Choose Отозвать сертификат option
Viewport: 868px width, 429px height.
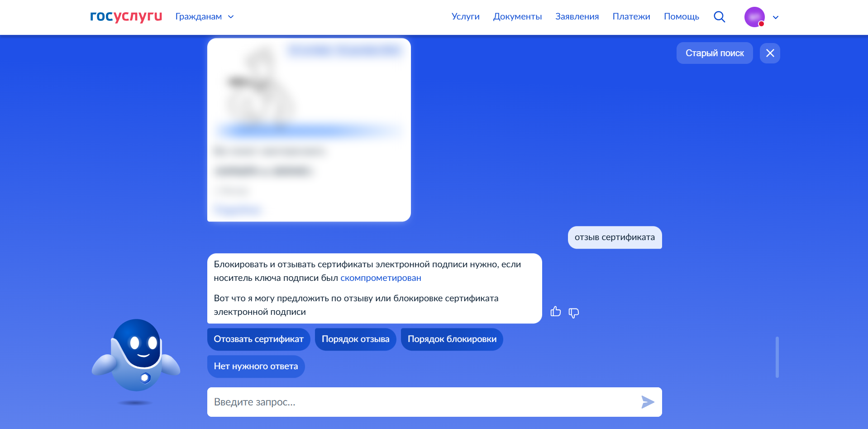click(x=258, y=339)
